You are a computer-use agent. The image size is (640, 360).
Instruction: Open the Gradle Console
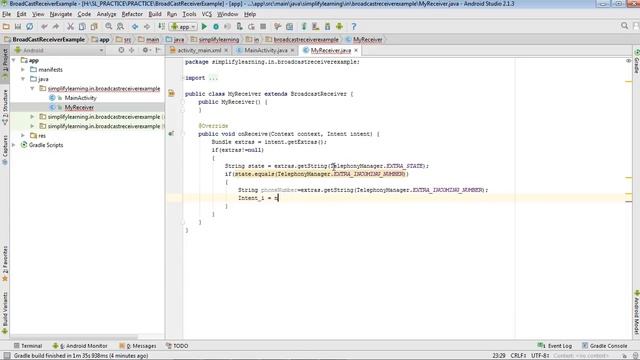[x=604, y=346]
